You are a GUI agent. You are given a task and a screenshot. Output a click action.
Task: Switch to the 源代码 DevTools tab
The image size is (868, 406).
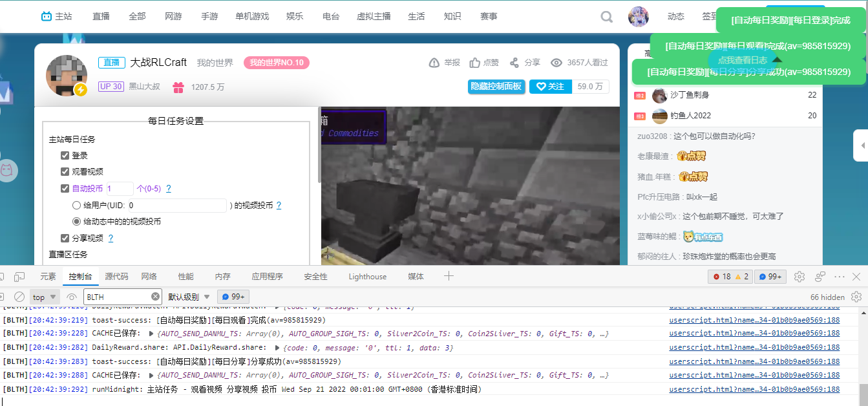[116, 277]
